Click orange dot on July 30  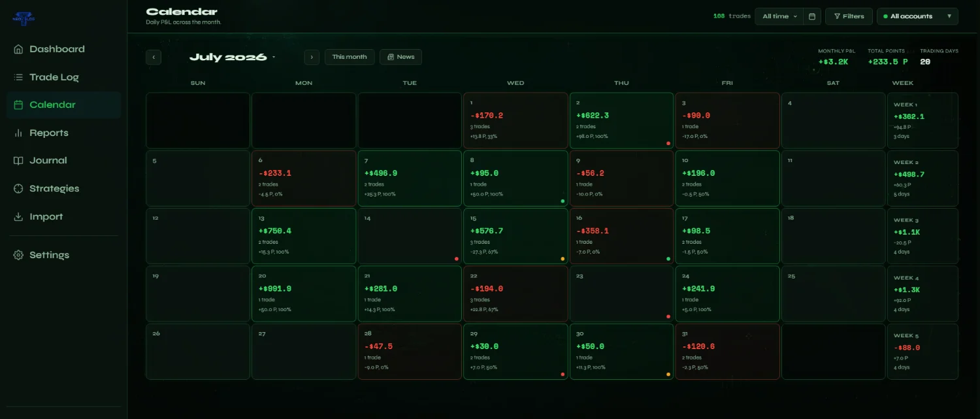(668, 375)
